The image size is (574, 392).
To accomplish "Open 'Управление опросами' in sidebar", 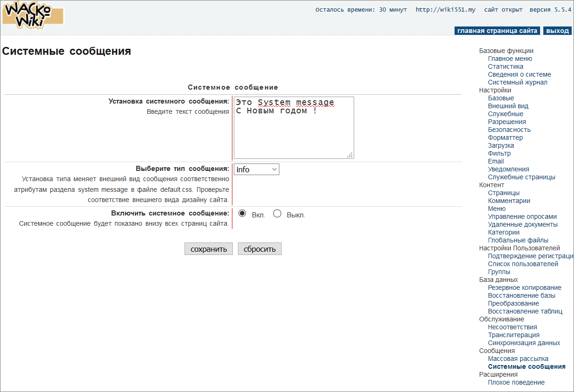I will (522, 216).
